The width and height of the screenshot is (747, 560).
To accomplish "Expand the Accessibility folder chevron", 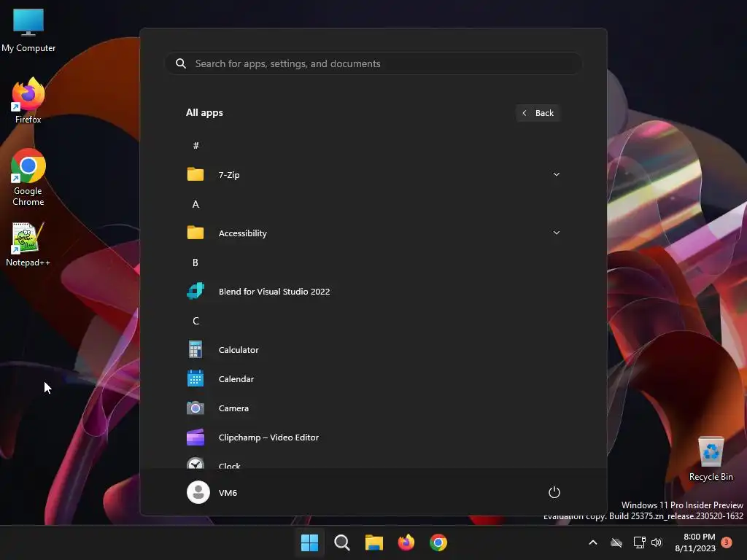I will tap(556, 233).
